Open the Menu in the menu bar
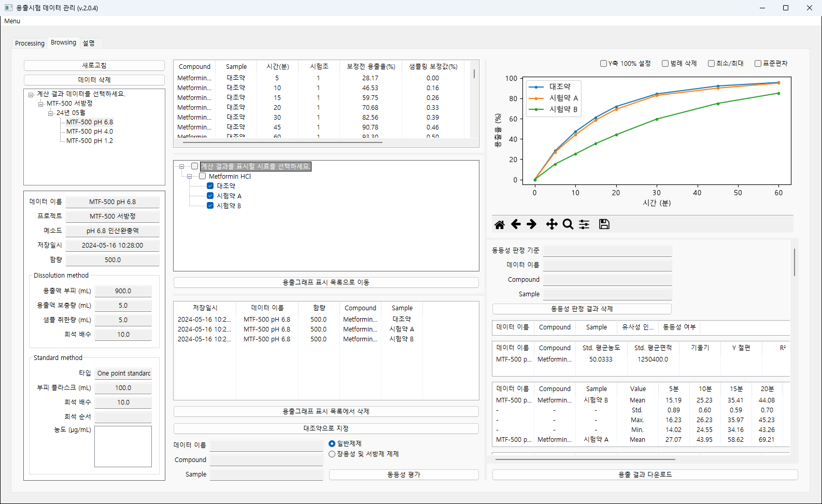 point(12,21)
